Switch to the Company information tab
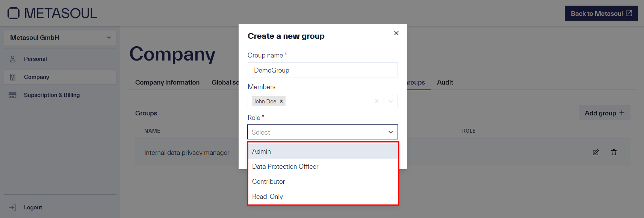644x218 pixels. pos(167,82)
